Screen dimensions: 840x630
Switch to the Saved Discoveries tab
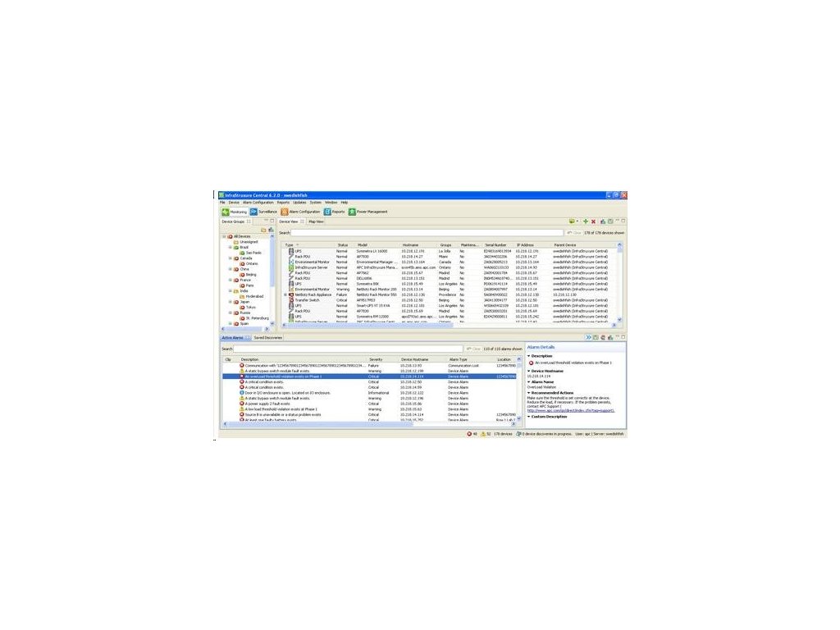pyautogui.click(x=268, y=337)
